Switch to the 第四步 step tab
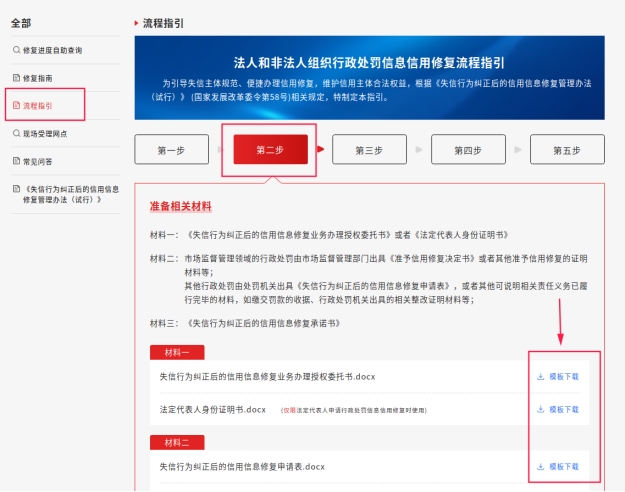 coord(468,150)
